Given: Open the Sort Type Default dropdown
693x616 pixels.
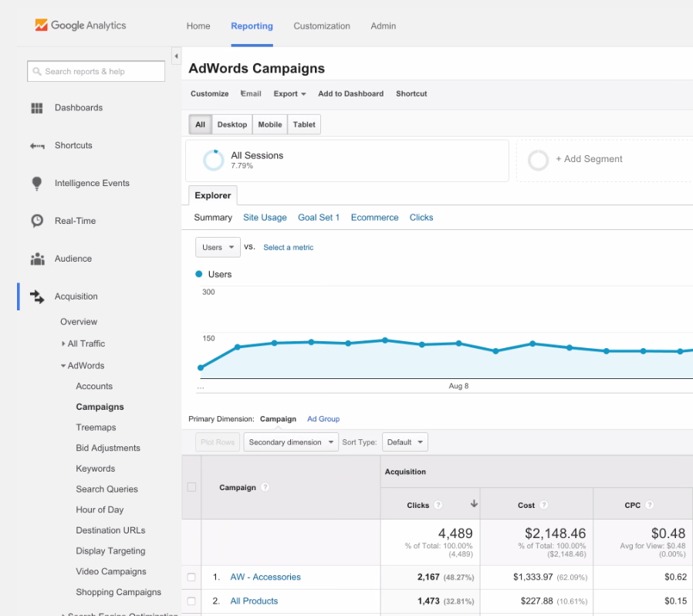Looking at the screenshot, I should pyautogui.click(x=405, y=442).
